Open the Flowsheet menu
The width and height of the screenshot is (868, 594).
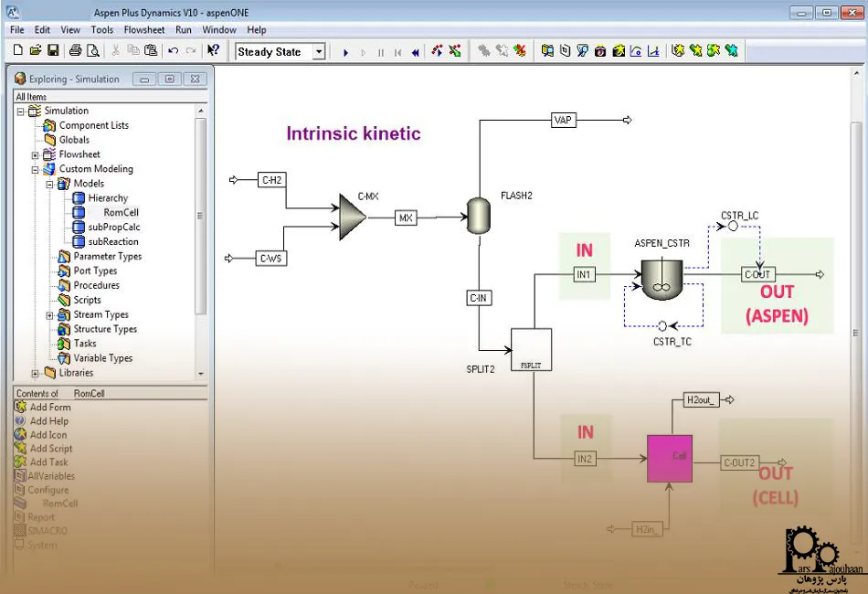click(x=144, y=30)
